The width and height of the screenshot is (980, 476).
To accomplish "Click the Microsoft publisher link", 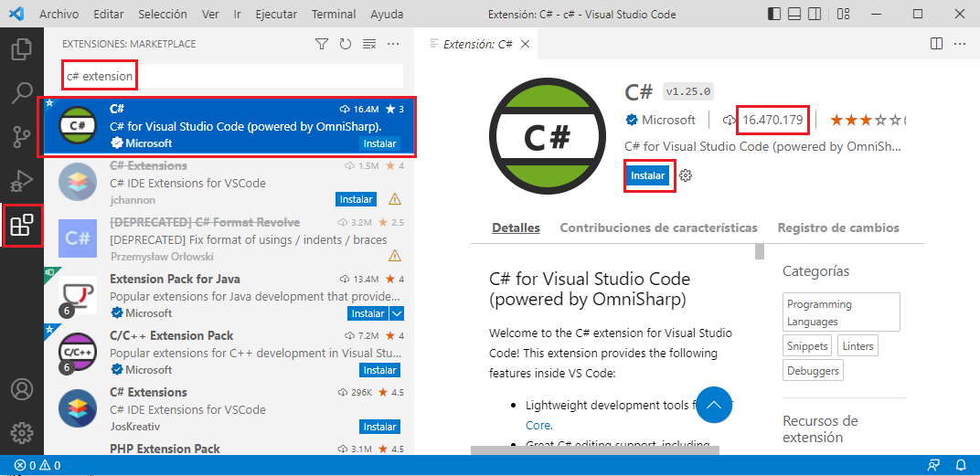I will tap(668, 120).
